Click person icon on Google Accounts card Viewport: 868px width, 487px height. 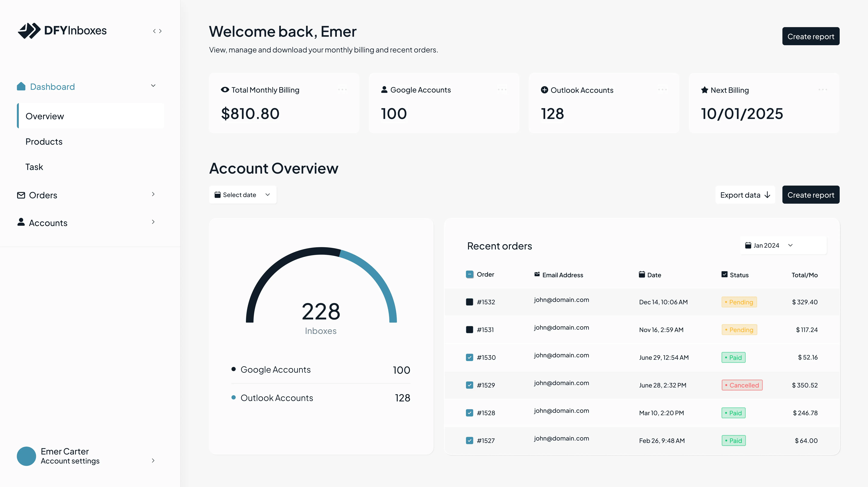384,90
